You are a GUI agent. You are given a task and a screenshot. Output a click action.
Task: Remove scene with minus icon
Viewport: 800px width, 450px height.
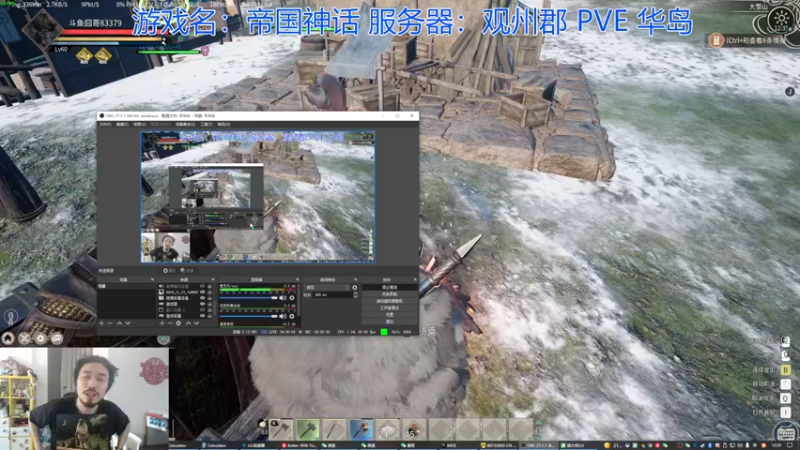point(110,323)
